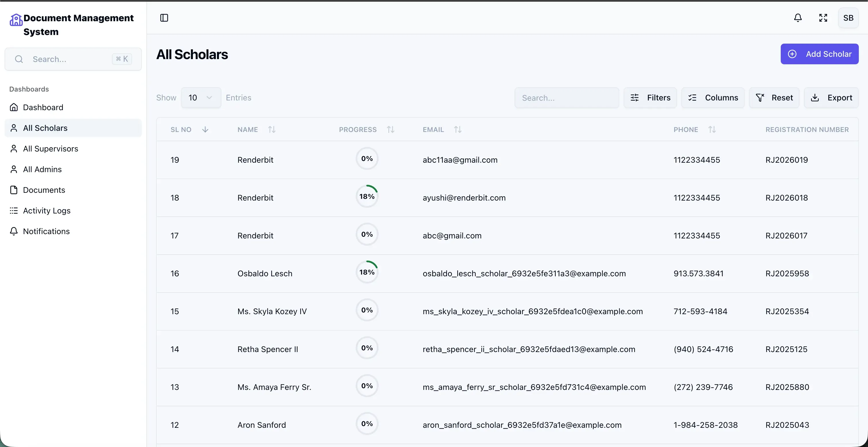This screenshot has width=868, height=447.
Task: Enter fullscreen mode with expand icon
Action: click(823, 18)
